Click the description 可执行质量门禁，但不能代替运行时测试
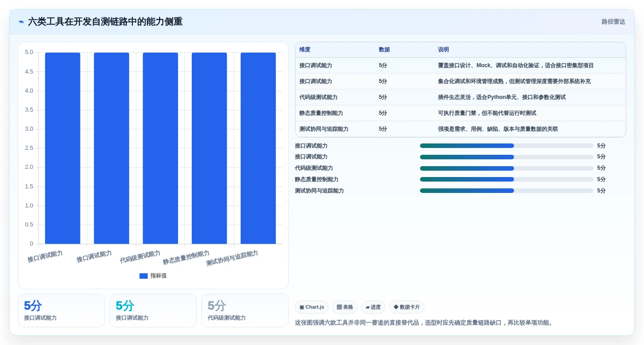 [x=487, y=113]
